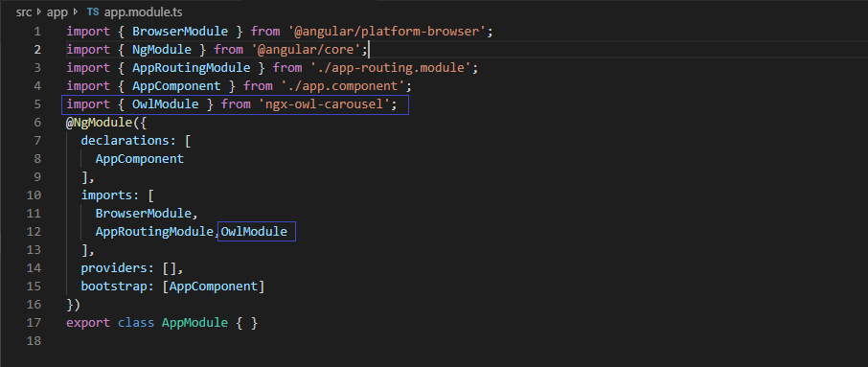
Task: Click line number 5 in gutter
Action: coord(37,104)
